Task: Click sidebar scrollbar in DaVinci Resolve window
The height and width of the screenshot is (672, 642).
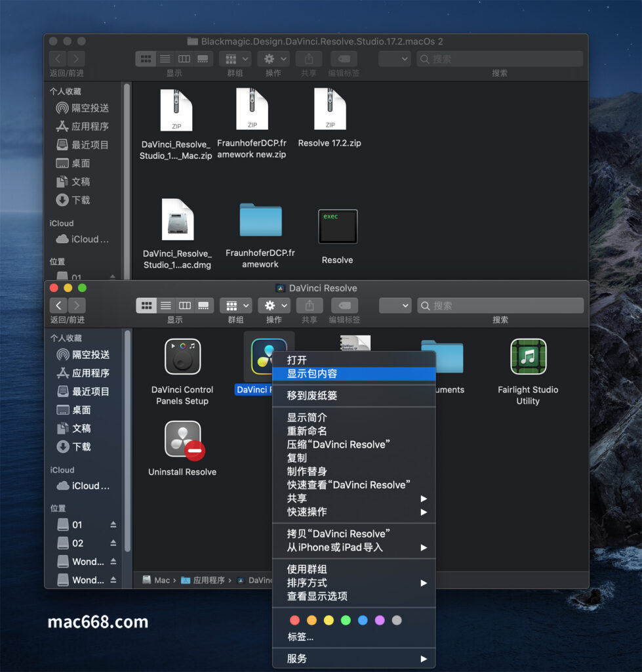Action: tap(127, 441)
